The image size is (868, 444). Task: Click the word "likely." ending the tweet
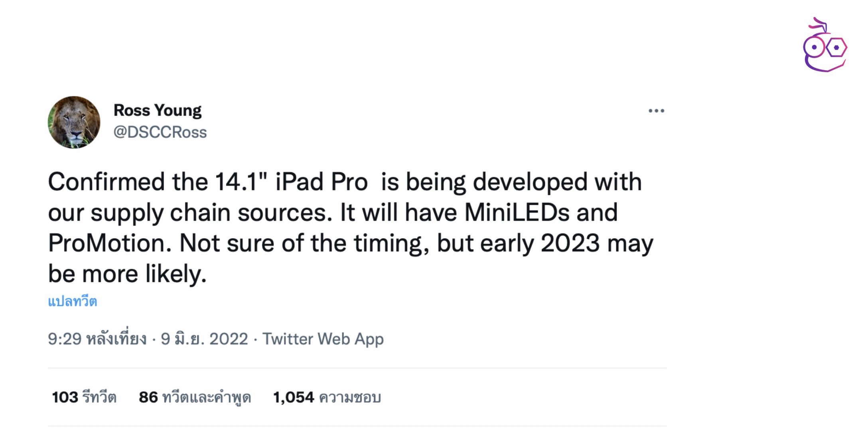click(x=176, y=274)
